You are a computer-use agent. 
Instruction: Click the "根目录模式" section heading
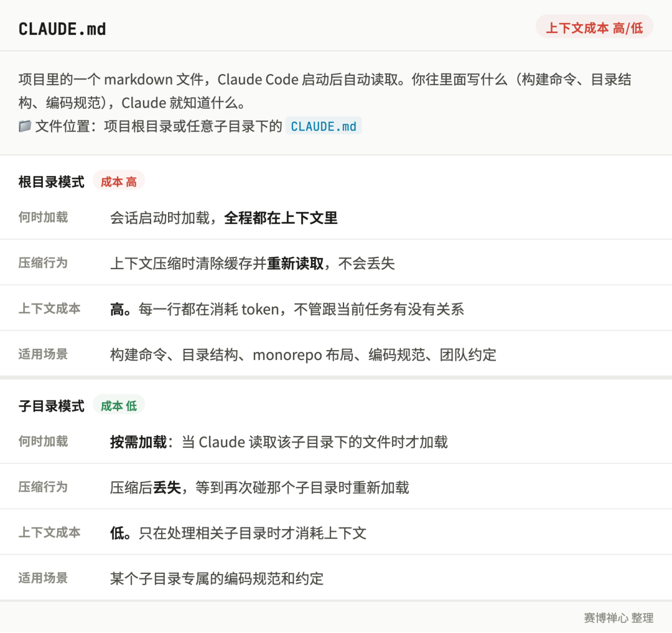(52, 182)
